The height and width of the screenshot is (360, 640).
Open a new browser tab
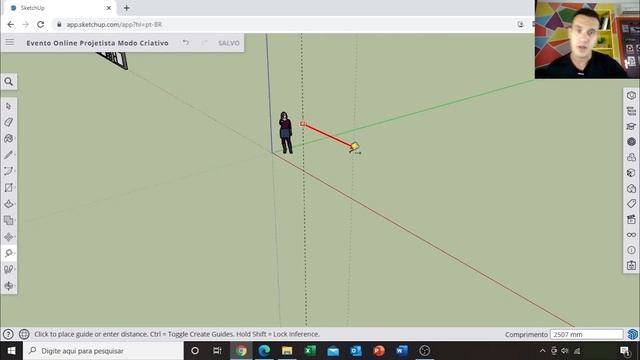click(x=127, y=8)
